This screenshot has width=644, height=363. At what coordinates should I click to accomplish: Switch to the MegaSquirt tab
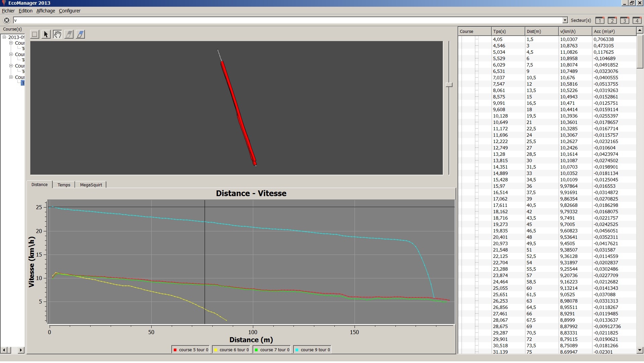tap(91, 185)
